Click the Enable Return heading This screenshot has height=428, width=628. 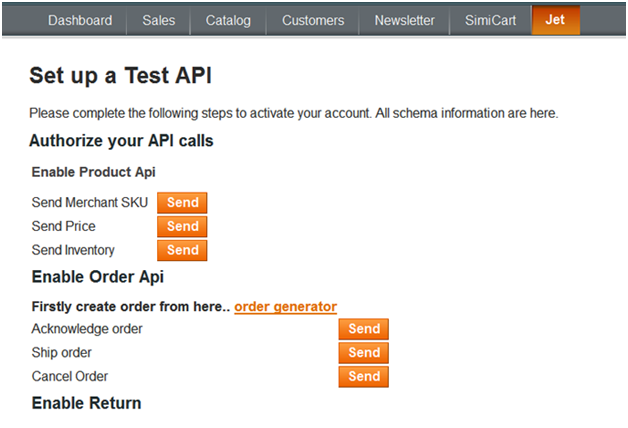click(87, 403)
